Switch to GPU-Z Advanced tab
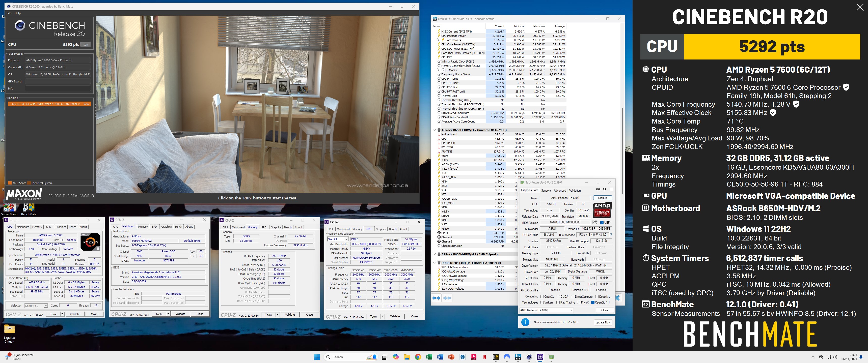 (x=560, y=191)
